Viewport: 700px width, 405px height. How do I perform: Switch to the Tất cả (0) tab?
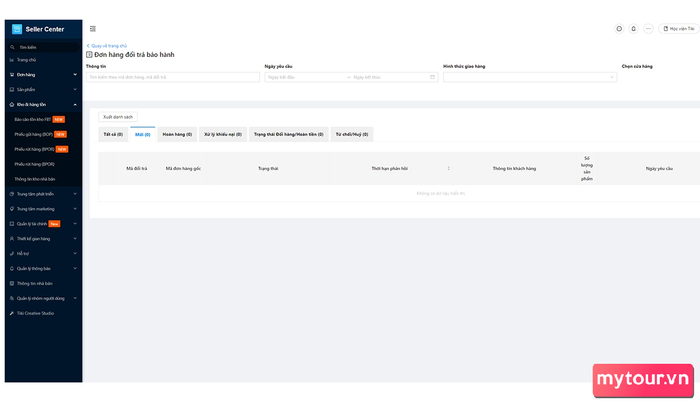click(x=113, y=134)
